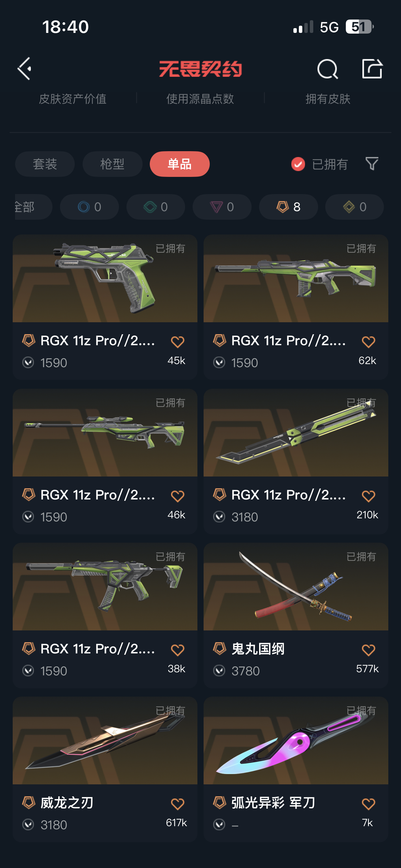
Task: Favorite the 鬼丸国纲 skin heart icon
Action: click(368, 650)
